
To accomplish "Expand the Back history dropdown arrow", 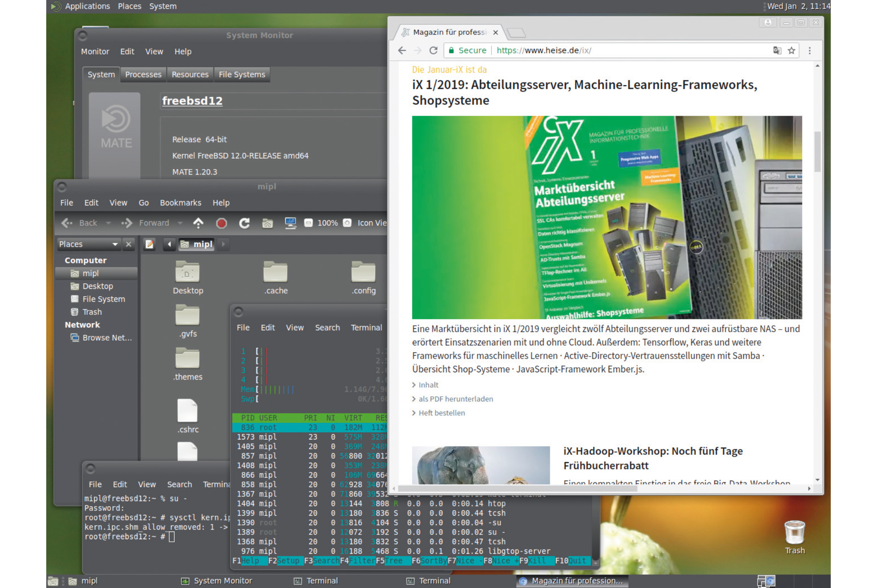I will (108, 223).
